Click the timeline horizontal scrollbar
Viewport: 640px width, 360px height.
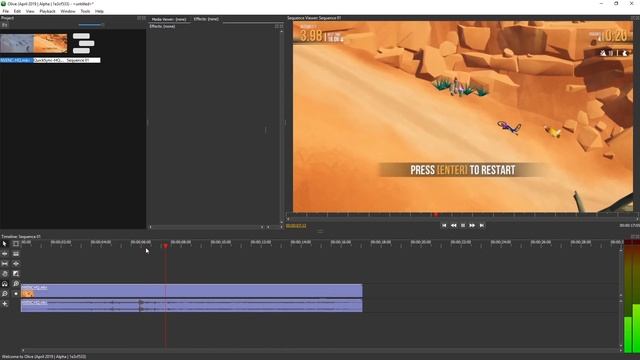321,350
